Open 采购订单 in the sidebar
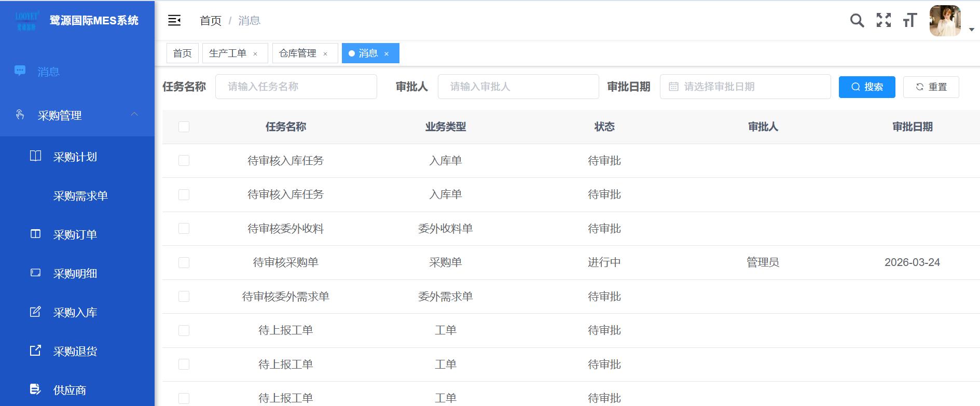This screenshot has height=406, width=980. pos(75,235)
